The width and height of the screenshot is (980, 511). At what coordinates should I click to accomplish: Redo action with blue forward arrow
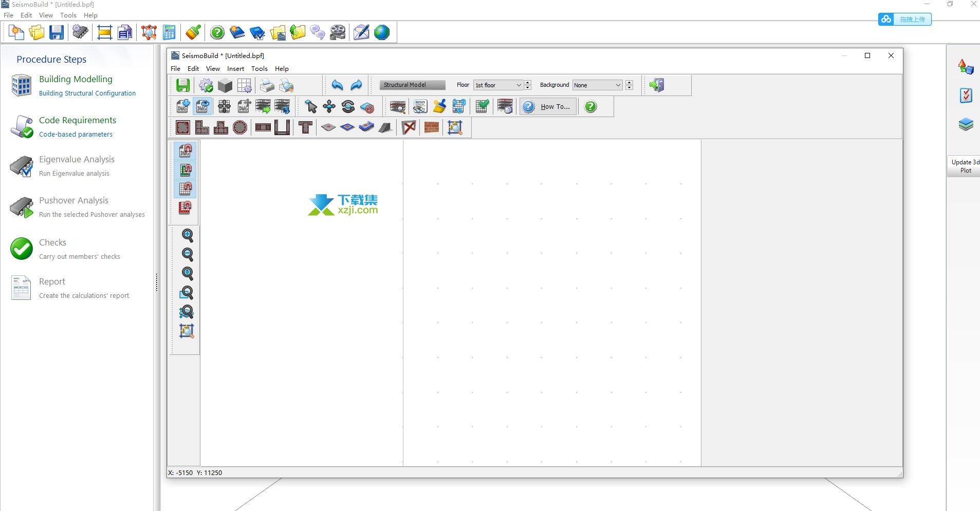click(356, 85)
